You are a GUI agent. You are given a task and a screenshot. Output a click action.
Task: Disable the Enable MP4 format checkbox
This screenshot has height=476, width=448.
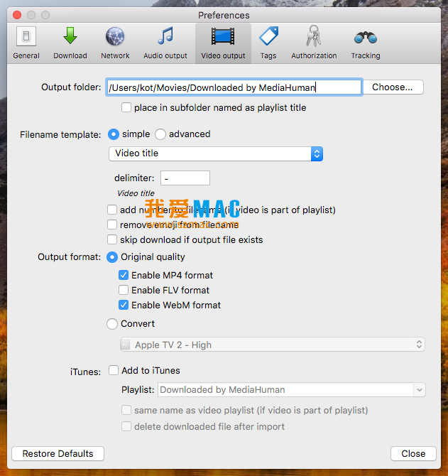pyautogui.click(x=124, y=275)
